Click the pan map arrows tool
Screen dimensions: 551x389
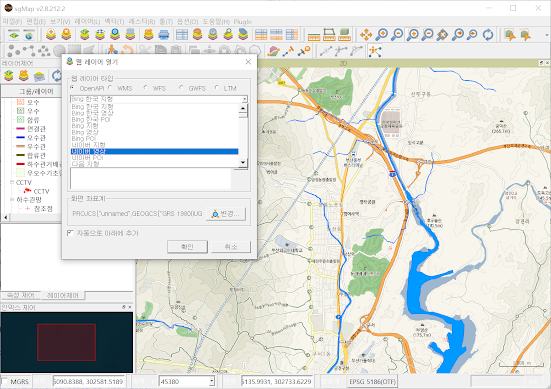click(x=366, y=35)
